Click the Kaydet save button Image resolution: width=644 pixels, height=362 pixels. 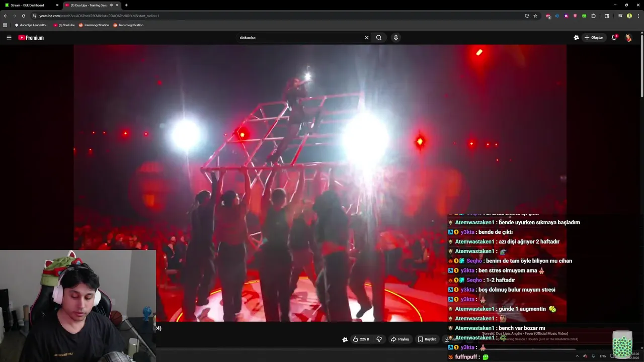[427, 339]
